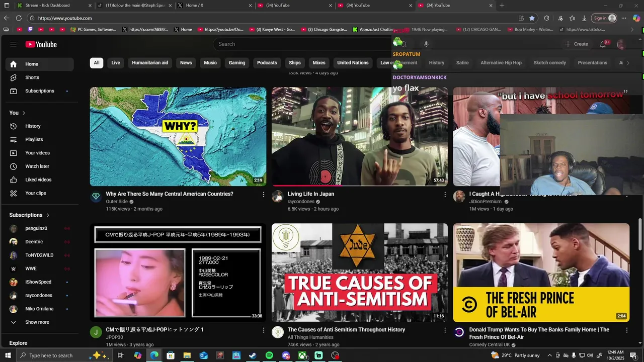Image resolution: width=644 pixels, height=362 pixels.
Task: Open the Kanye West bookmark
Action: click(x=272, y=30)
